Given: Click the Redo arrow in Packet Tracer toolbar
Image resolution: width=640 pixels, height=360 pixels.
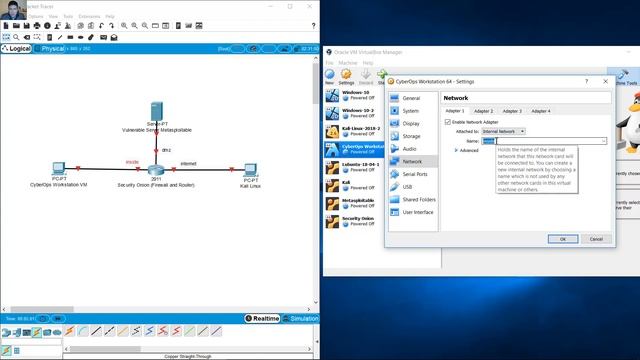Looking at the screenshot, I should click(111, 26).
